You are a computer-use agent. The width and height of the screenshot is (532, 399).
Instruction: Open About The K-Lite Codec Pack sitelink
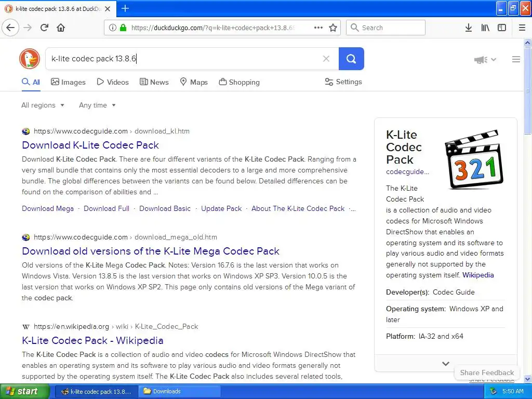(x=298, y=209)
